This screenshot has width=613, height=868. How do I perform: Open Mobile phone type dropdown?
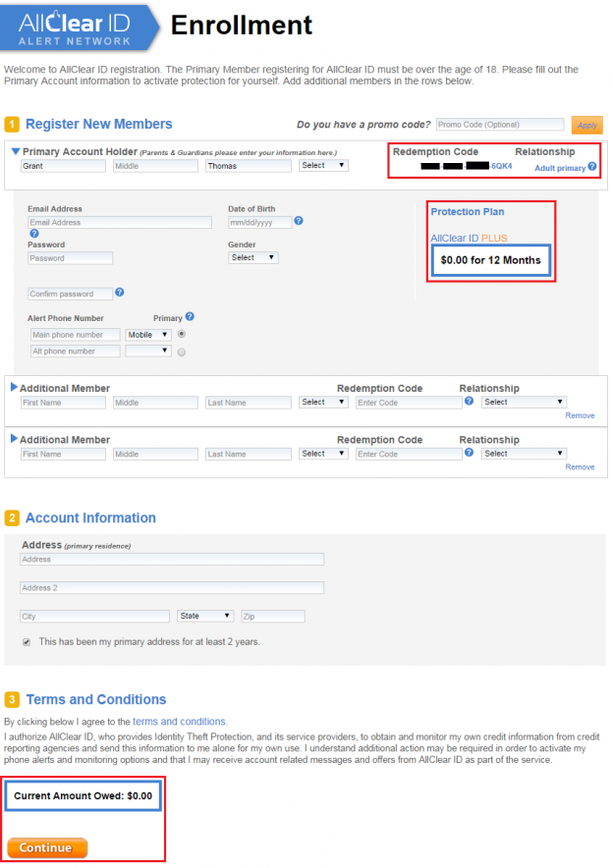coord(147,335)
